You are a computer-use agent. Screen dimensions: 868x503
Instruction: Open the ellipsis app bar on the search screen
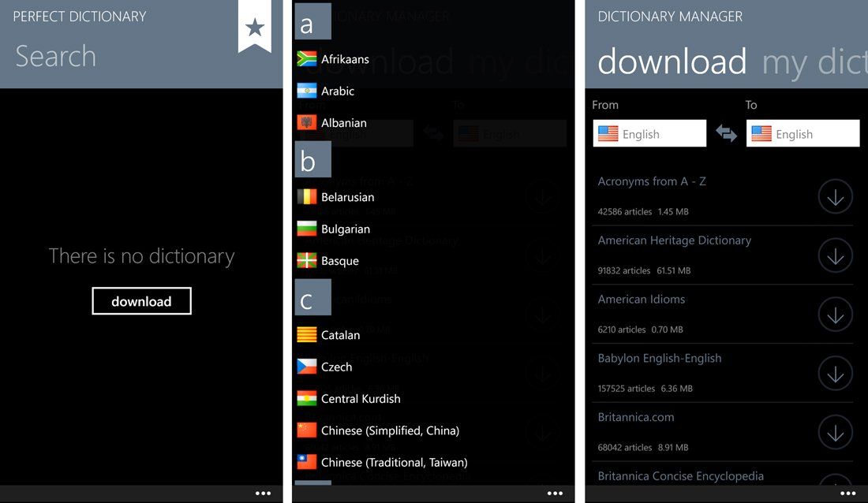263,493
